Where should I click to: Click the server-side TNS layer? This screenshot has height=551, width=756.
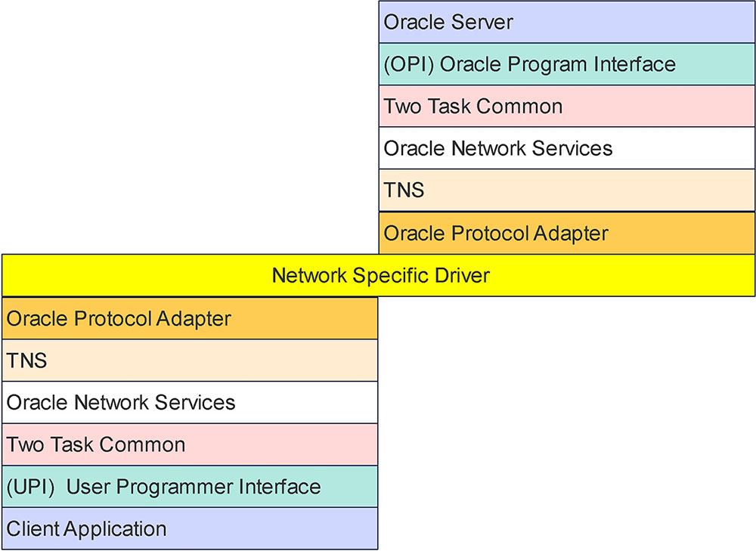click(x=566, y=190)
